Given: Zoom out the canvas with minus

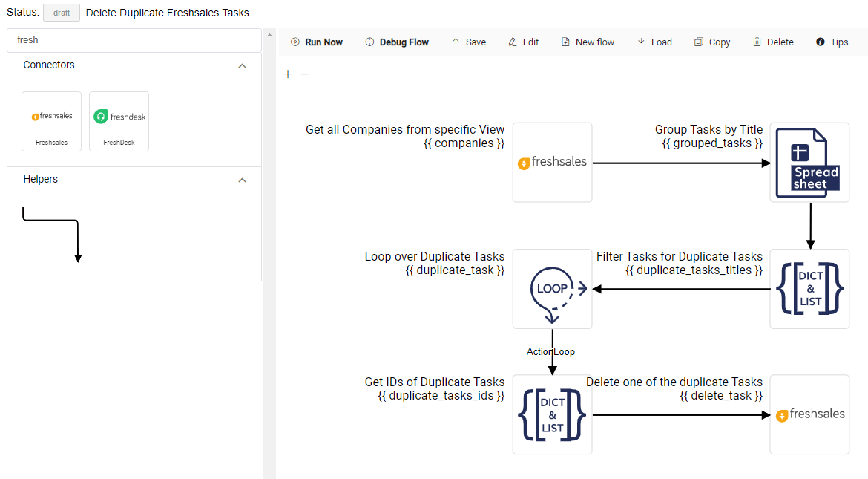Looking at the screenshot, I should coord(305,74).
